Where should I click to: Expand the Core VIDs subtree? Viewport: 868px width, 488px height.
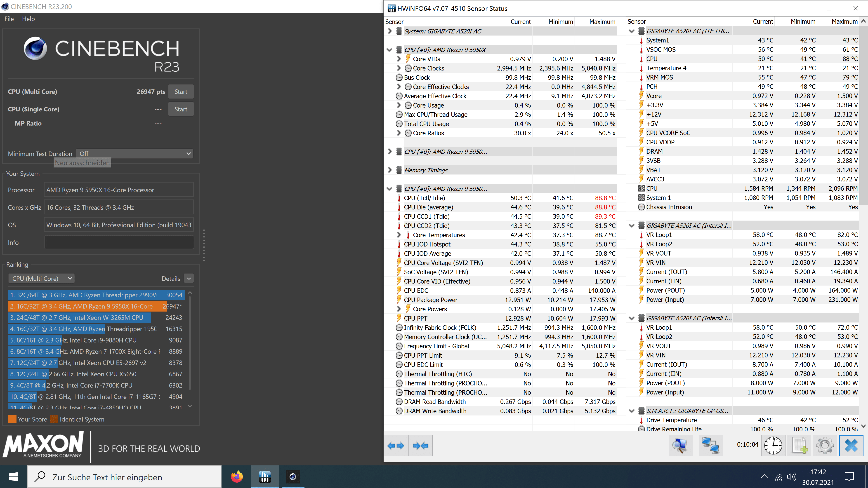point(399,59)
